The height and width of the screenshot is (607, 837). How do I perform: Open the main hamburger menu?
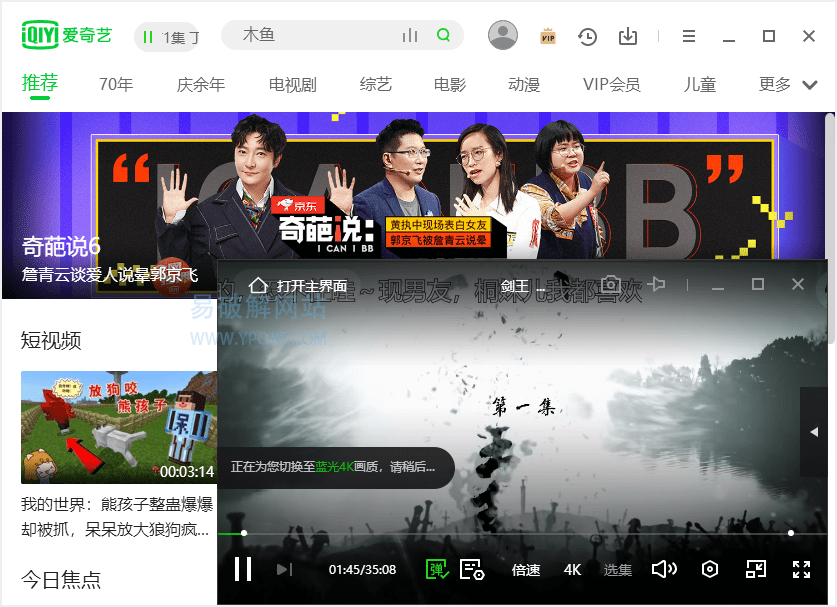tap(688, 35)
